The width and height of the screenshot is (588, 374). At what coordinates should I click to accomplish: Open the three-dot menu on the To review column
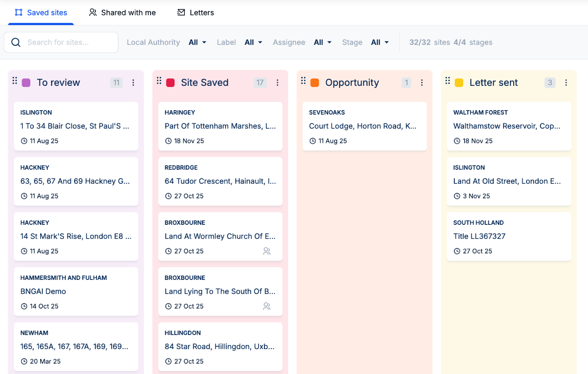[133, 83]
